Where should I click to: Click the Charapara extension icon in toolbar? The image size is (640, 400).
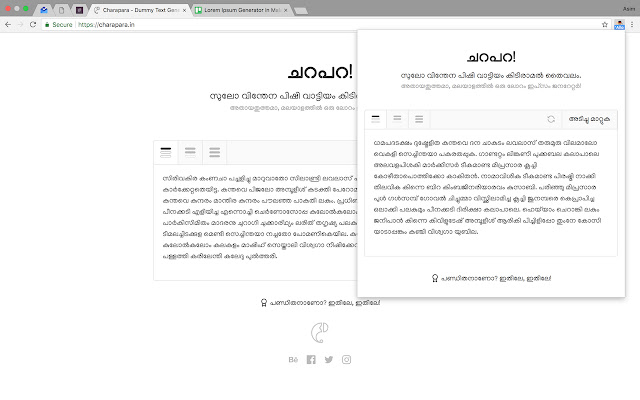pyautogui.click(x=619, y=24)
